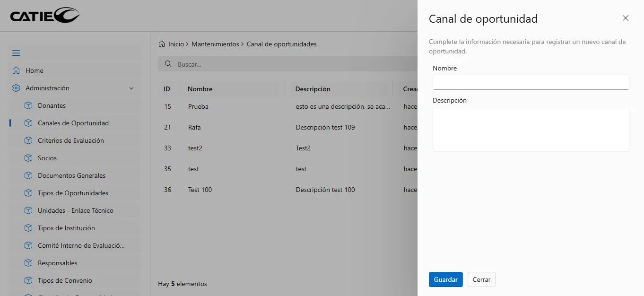Click inside the Descripción text area
644x296 pixels.
click(531, 129)
